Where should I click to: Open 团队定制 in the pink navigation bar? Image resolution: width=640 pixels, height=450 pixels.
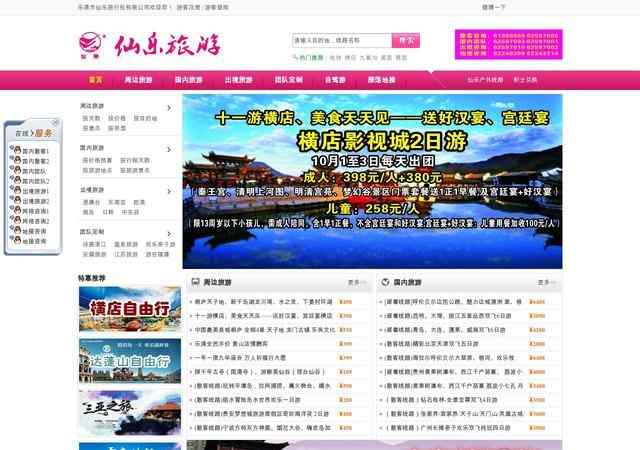point(289,80)
